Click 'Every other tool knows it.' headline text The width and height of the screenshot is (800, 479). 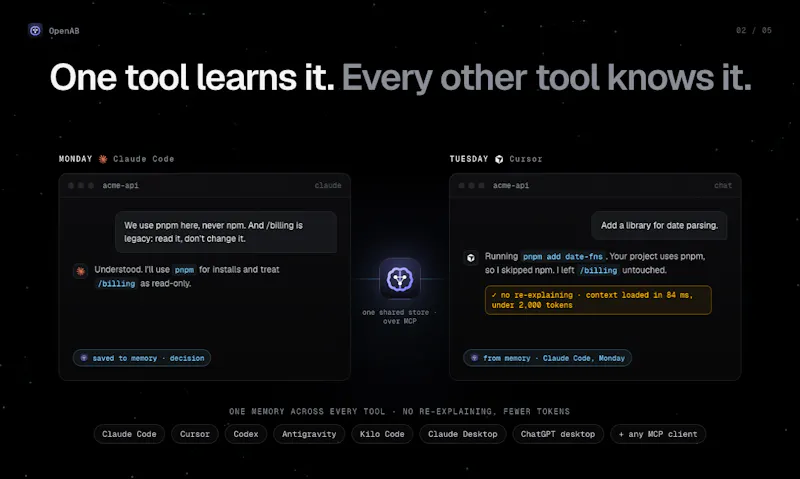coord(547,79)
